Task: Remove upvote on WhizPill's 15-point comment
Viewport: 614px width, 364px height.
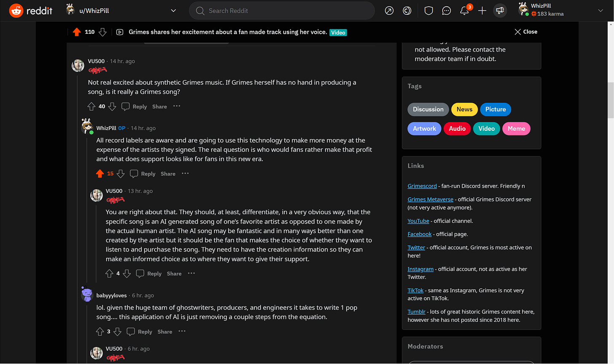Action: (100, 174)
